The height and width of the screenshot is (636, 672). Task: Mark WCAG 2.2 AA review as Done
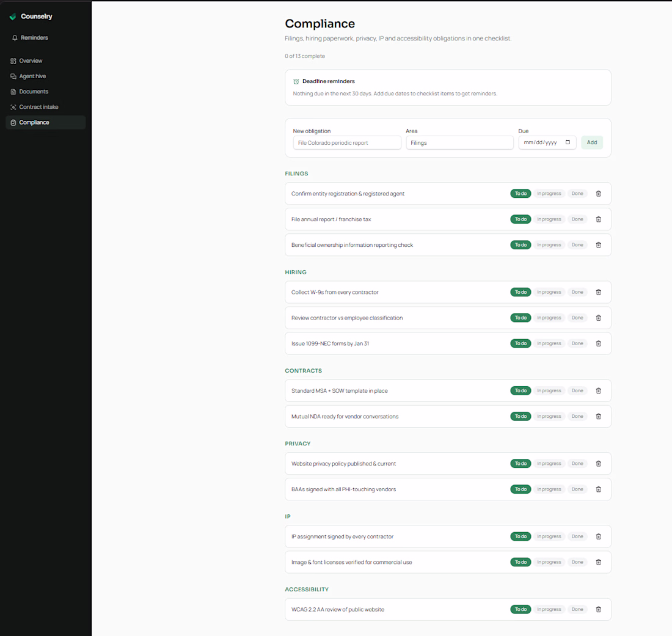(577, 610)
